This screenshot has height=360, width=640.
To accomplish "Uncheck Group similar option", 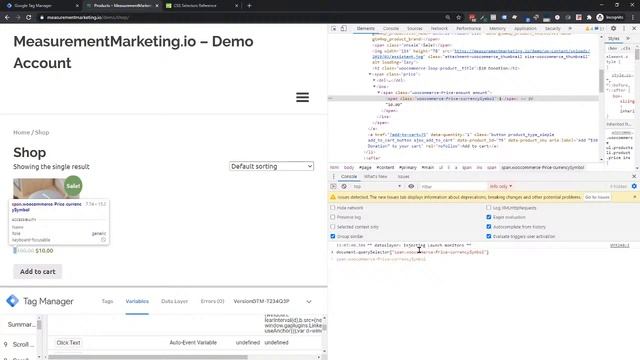I will [x=333, y=236].
